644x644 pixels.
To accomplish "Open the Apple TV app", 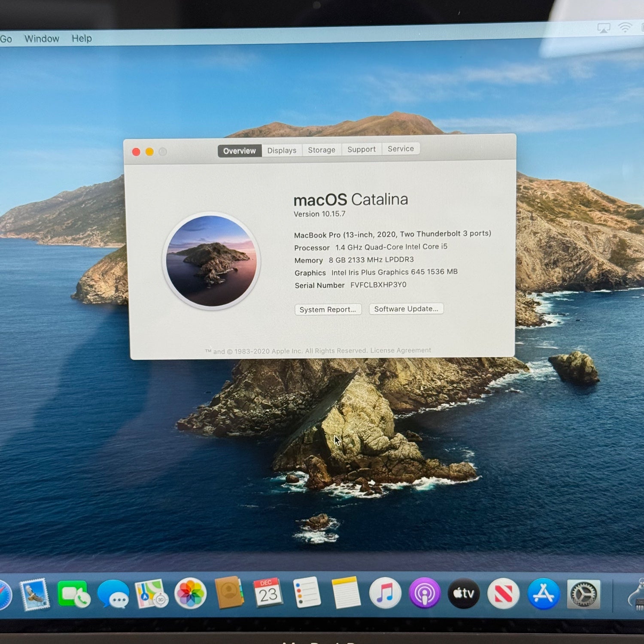I will click(464, 593).
